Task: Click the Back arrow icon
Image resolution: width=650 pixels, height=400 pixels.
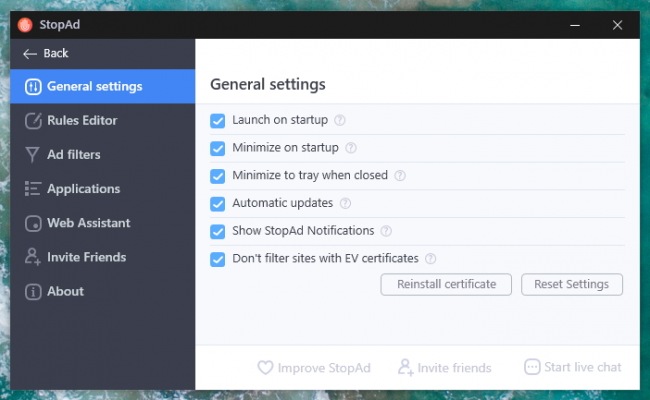Action: (30, 53)
